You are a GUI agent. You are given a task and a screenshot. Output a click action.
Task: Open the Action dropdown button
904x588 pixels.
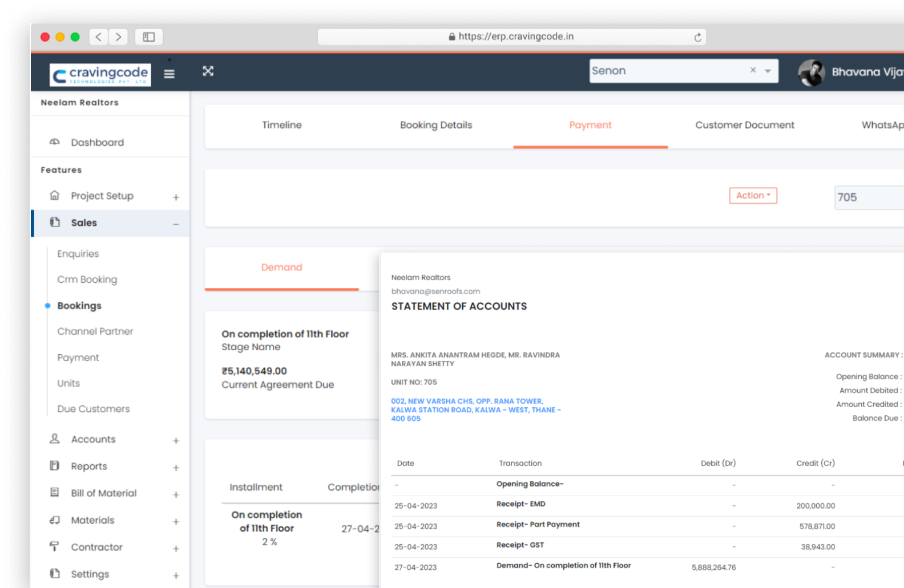click(753, 196)
